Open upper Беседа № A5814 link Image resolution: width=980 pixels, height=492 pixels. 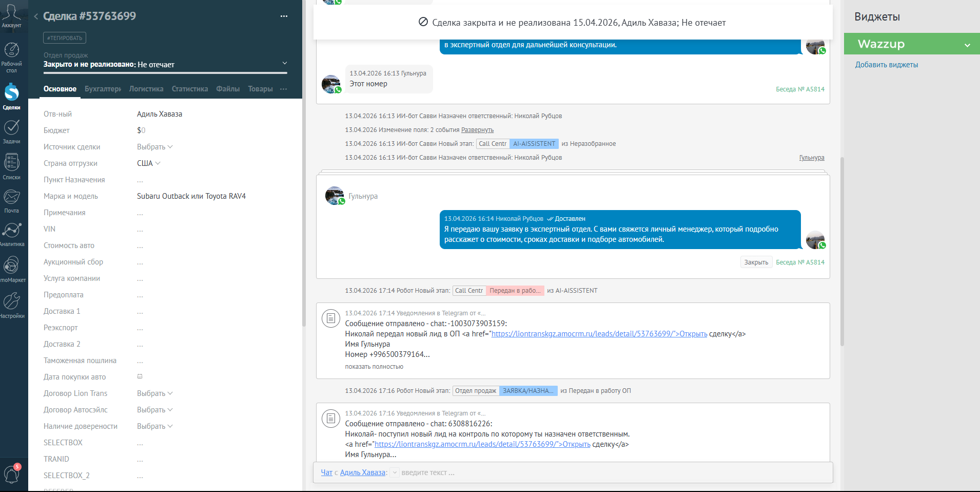800,89
